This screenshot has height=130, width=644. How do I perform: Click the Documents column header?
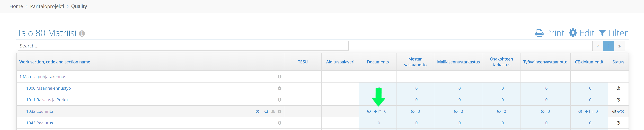tap(378, 62)
